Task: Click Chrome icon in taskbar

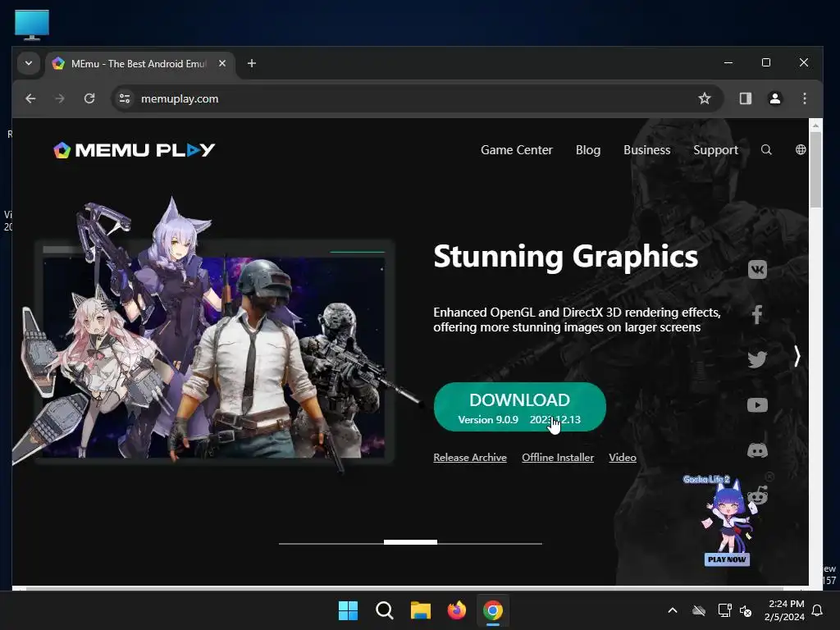Action: click(493, 610)
